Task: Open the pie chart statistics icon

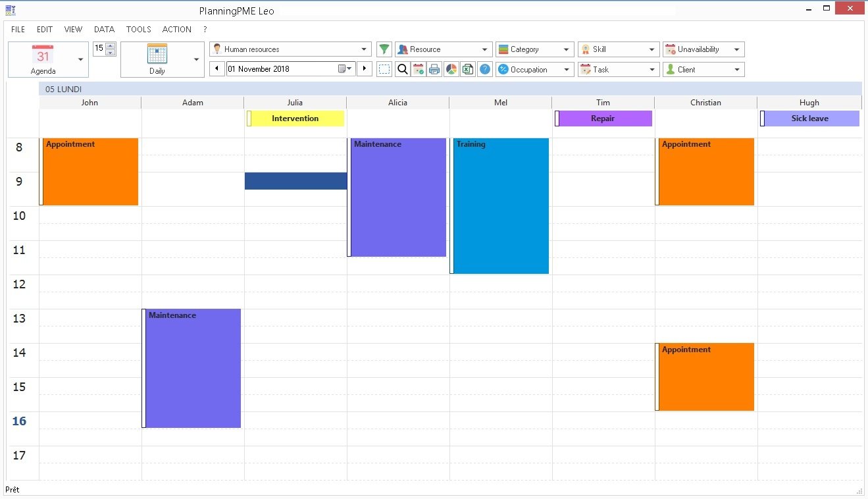Action: 451,69
